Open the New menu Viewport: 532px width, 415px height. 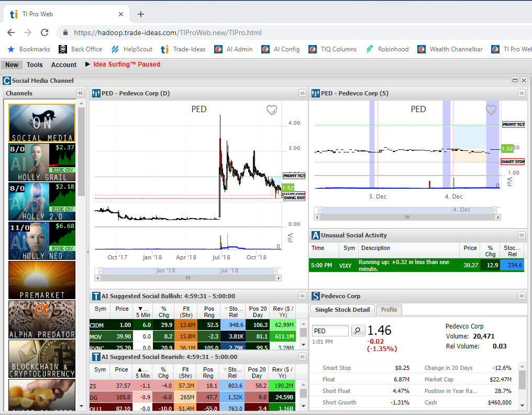[x=12, y=64]
